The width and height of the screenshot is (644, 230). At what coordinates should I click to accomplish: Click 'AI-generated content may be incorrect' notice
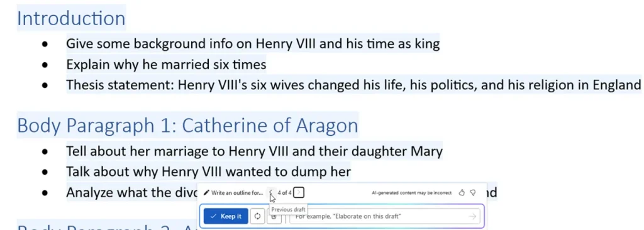411,193
